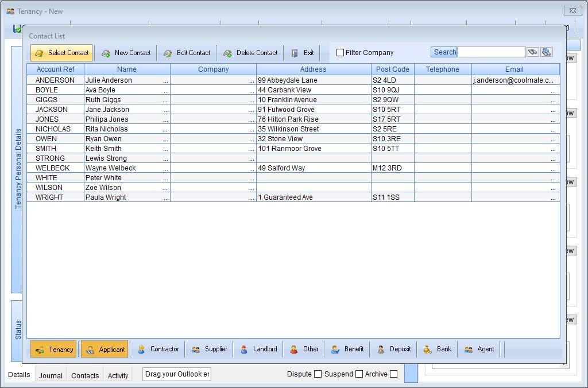Click address 49 Salford Way
588x388 pixels.
pos(281,168)
